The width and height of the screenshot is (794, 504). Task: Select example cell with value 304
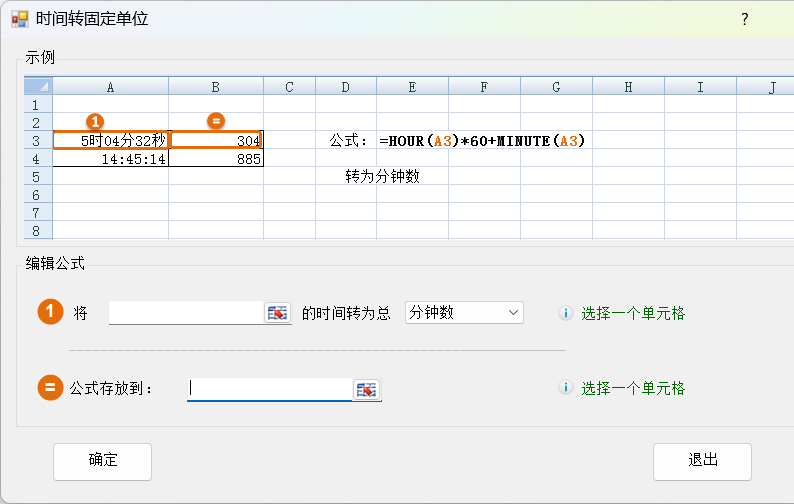point(216,141)
